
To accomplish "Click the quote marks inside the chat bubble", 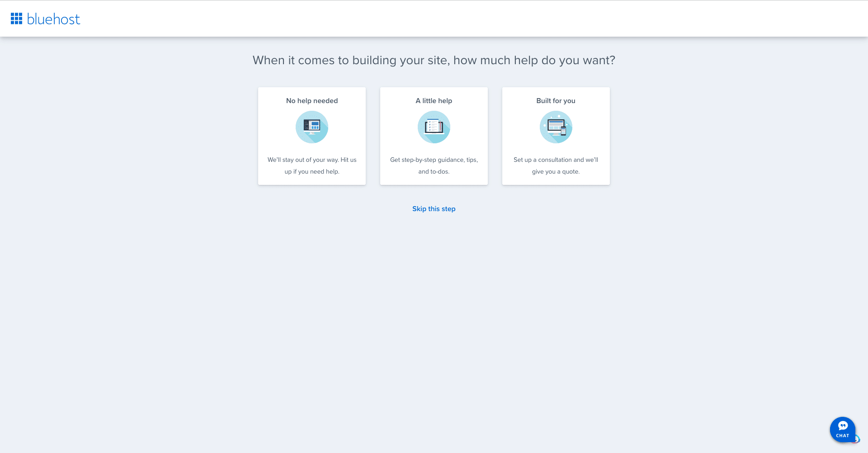I will (x=843, y=426).
